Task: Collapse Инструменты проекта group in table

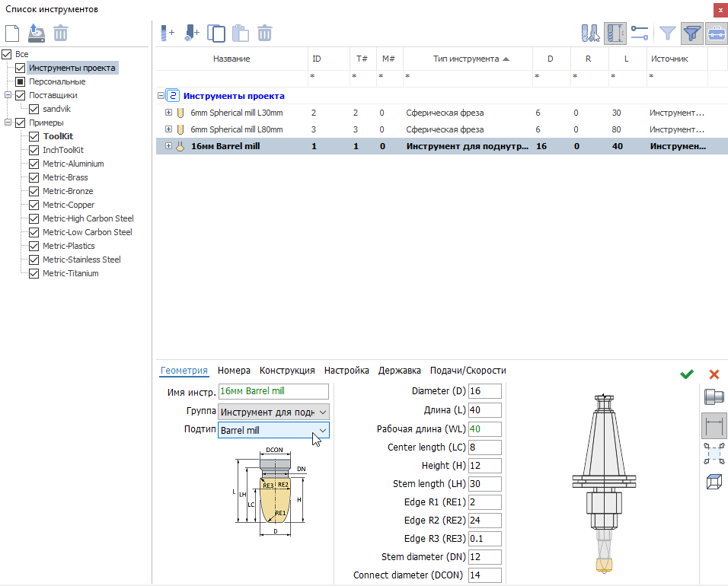Action: click(x=161, y=96)
